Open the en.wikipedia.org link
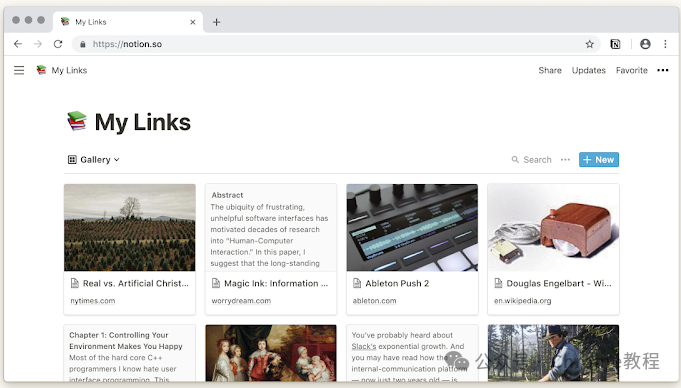 click(522, 301)
